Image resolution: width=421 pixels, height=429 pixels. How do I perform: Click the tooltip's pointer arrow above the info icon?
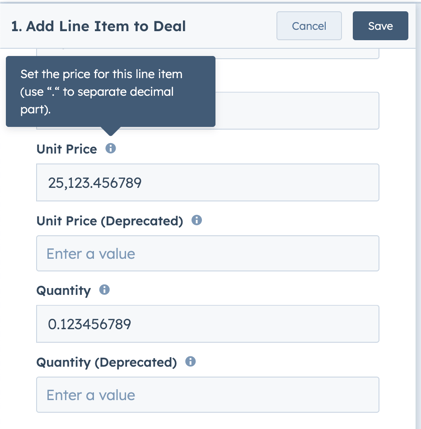click(x=111, y=131)
